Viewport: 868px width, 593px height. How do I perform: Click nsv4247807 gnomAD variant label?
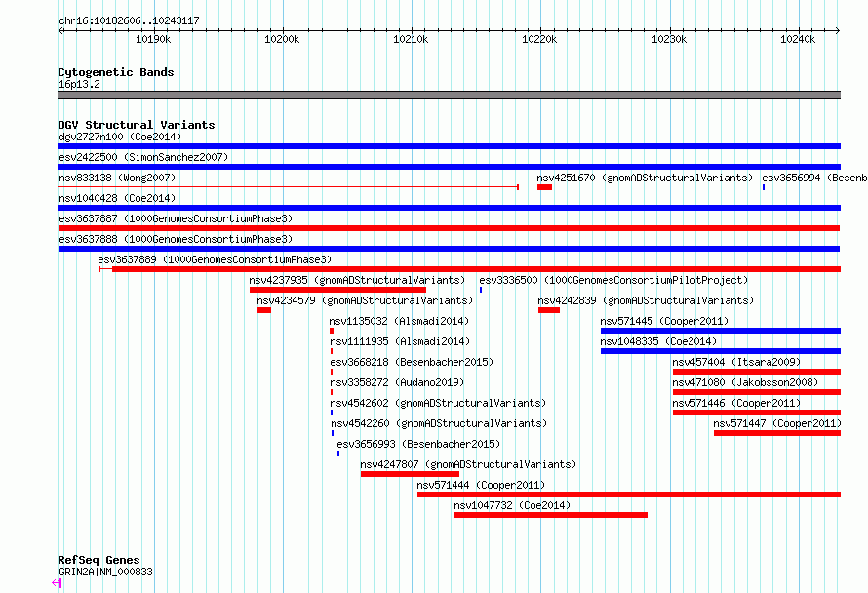pos(468,464)
